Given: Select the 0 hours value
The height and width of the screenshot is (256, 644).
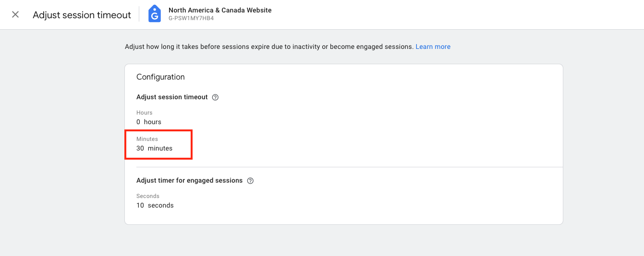Looking at the screenshot, I should (x=149, y=122).
